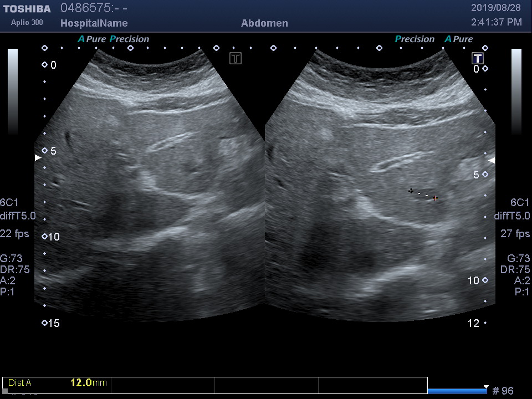532x399 pixels.
Task: Click the TOSHIBA logo
Action: (27, 9)
